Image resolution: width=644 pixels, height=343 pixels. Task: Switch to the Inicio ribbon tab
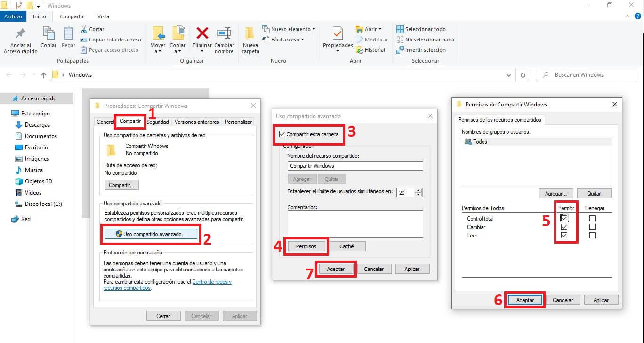tap(40, 16)
